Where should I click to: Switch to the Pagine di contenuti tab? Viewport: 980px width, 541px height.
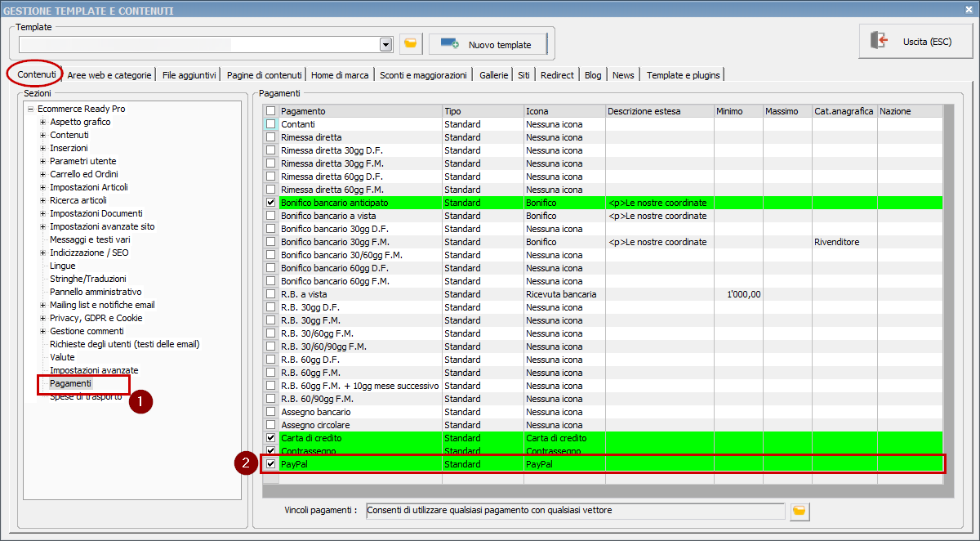265,75
